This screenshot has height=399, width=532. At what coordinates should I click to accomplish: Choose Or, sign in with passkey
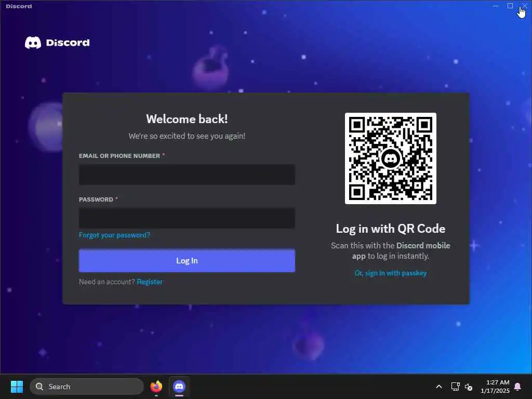tap(391, 273)
